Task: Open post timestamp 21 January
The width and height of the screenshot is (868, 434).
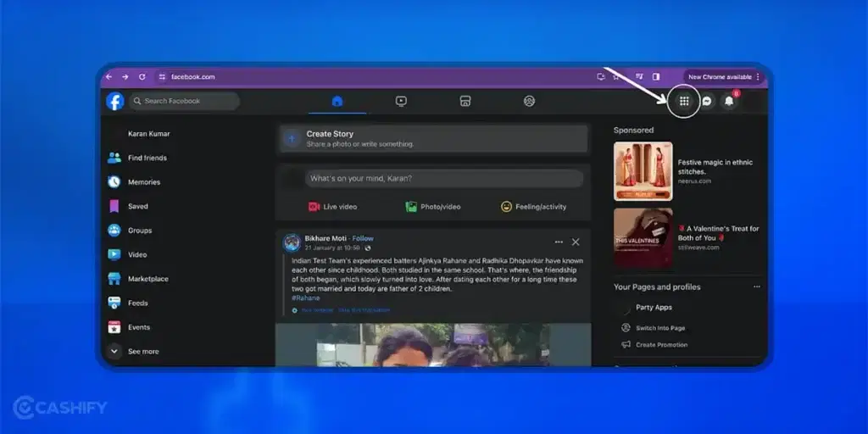Action: click(x=332, y=248)
